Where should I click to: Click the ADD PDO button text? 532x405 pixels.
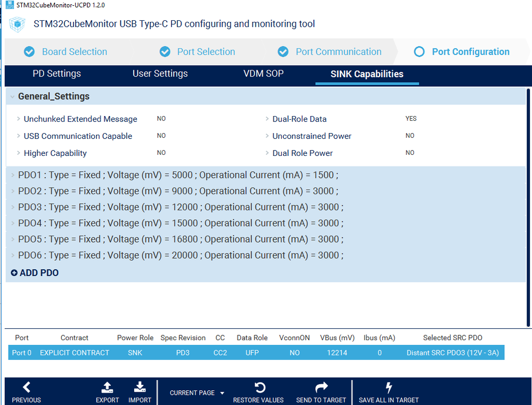pyautogui.click(x=39, y=272)
